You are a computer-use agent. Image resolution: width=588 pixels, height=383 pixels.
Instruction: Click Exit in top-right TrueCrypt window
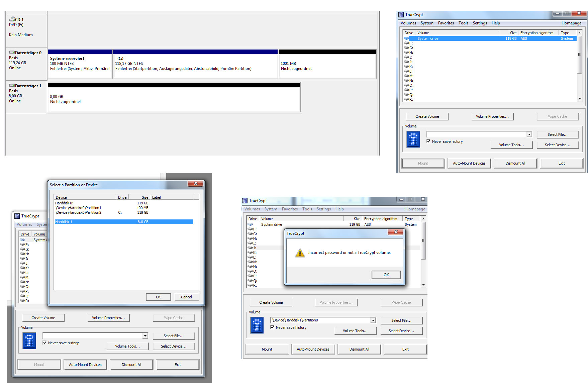[x=561, y=163]
